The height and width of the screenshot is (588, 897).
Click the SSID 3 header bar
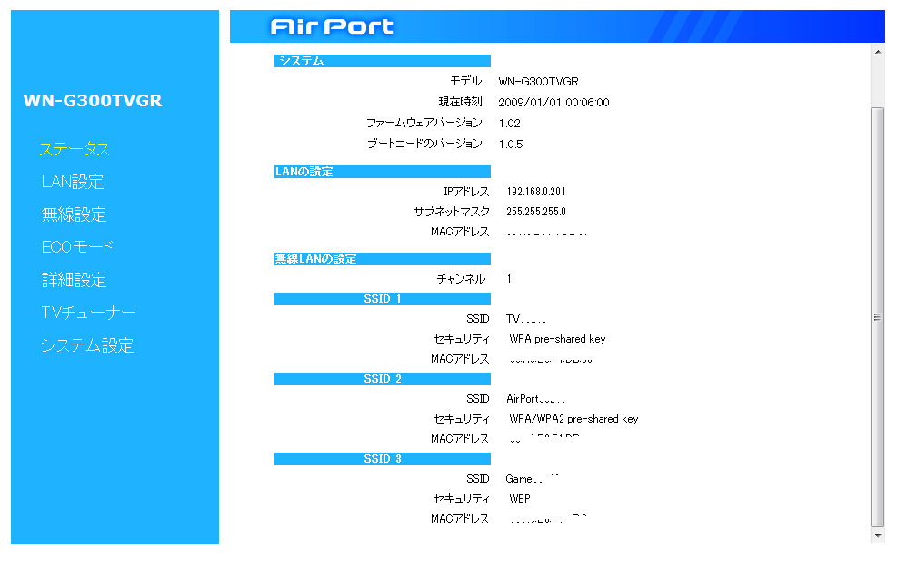pyautogui.click(x=382, y=459)
